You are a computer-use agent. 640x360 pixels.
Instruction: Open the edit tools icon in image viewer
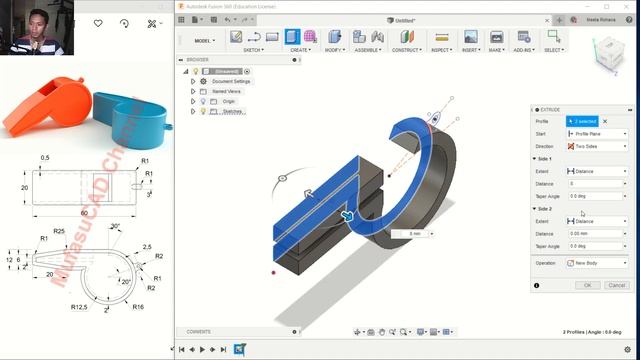click(x=152, y=24)
